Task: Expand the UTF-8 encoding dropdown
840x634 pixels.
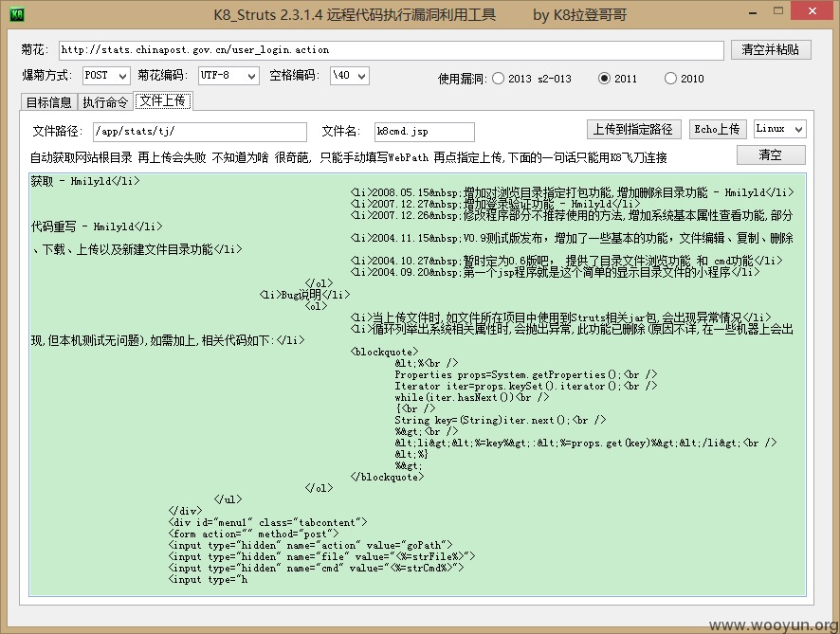Action: click(228, 76)
